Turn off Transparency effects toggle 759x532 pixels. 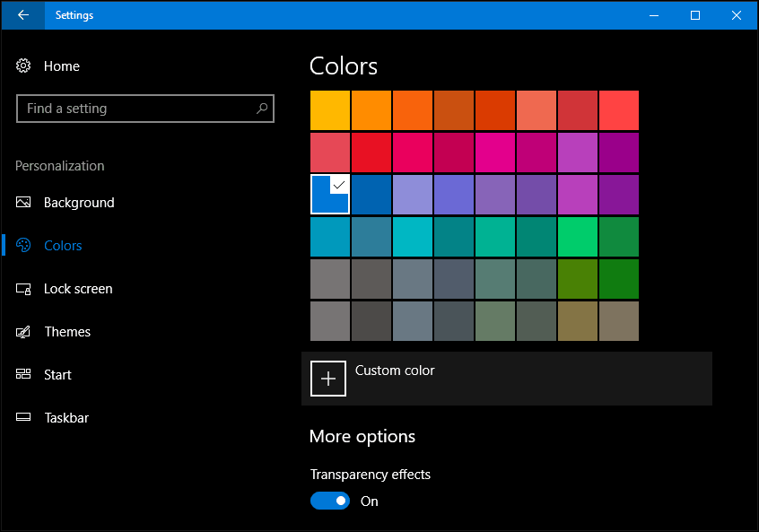(x=329, y=501)
